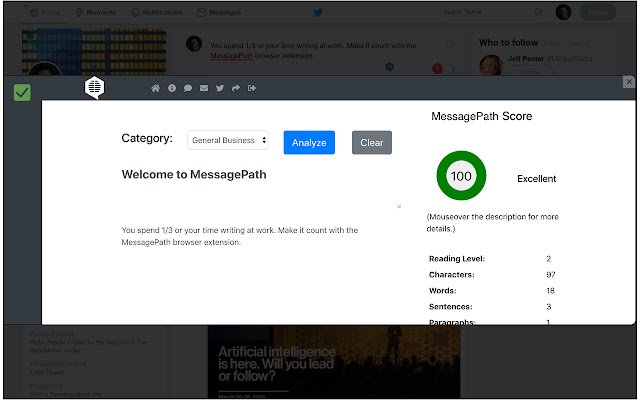
Task: Click the Words label
Action: coord(442,291)
